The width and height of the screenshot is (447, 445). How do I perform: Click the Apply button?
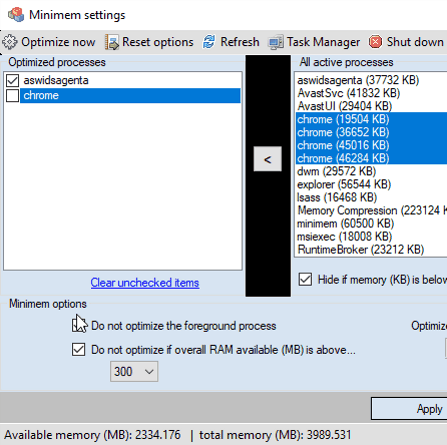click(409, 408)
